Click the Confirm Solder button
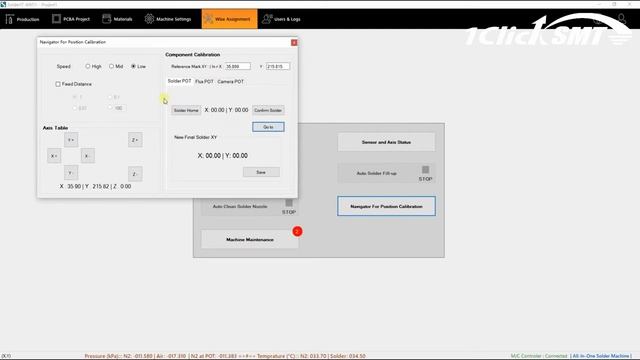This screenshot has width=640, height=360. click(268, 110)
